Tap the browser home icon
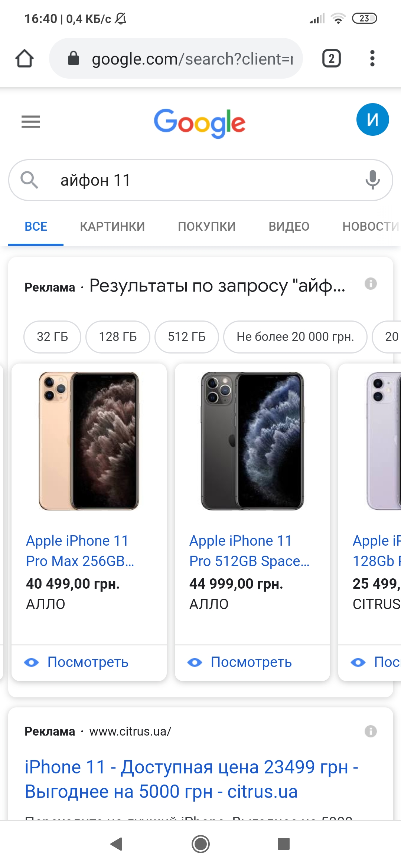 (25, 59)
